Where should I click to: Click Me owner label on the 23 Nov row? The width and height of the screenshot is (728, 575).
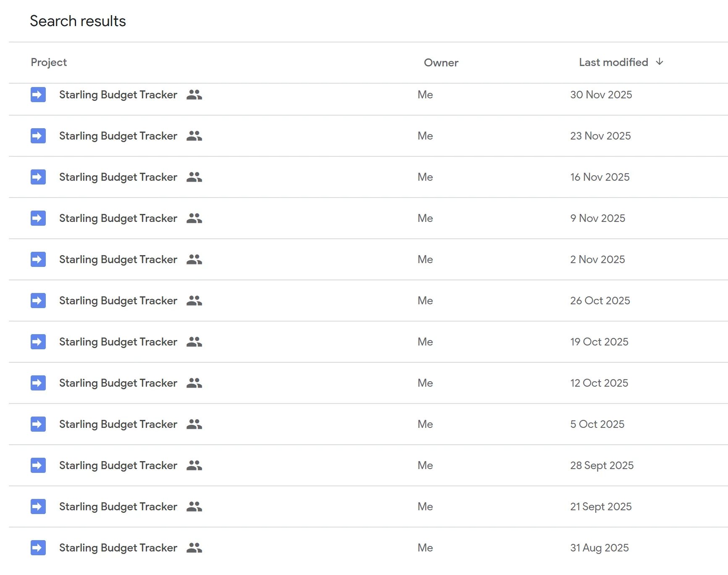pos(425,136)
